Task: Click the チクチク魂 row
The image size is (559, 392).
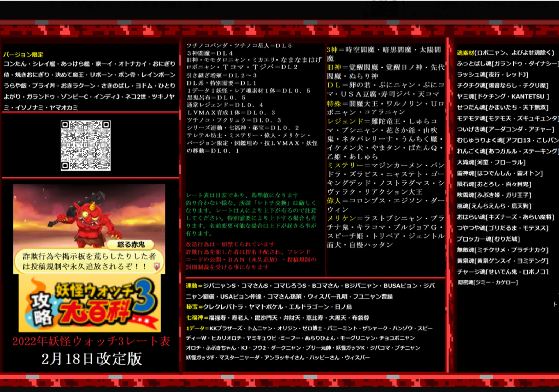Action: pos(503,86)
